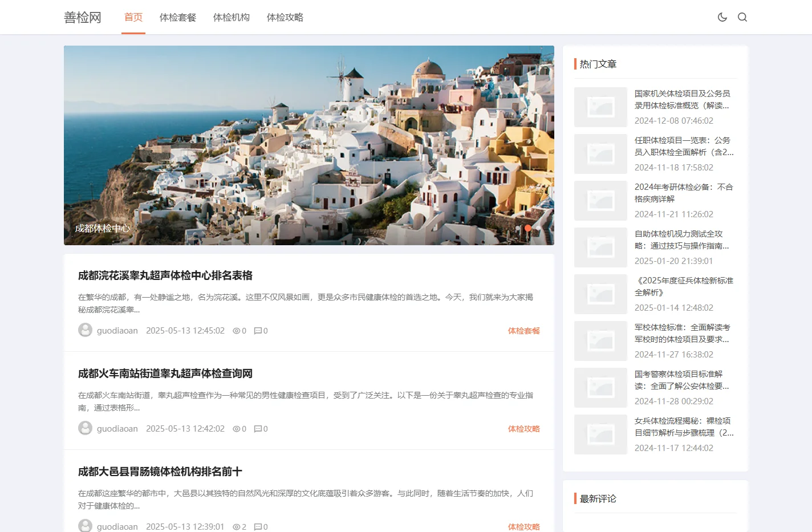Select the first carousel dot
Viewport: 812px width, 532px height.
[518, 228]
